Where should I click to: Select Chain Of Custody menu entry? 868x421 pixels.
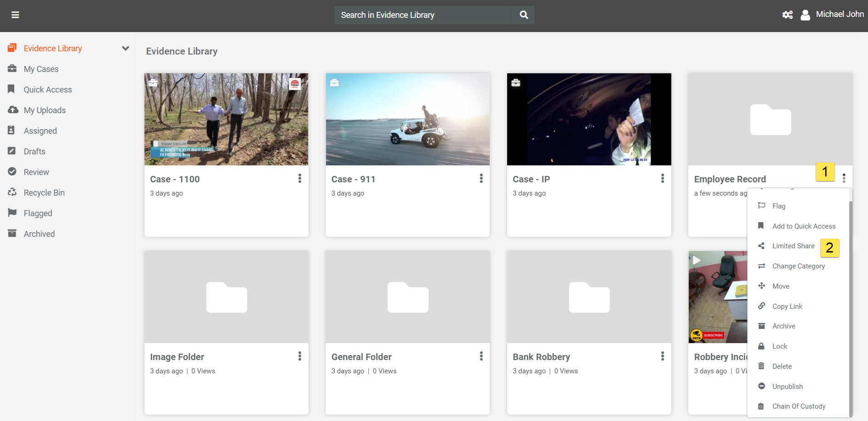[798, 406]
